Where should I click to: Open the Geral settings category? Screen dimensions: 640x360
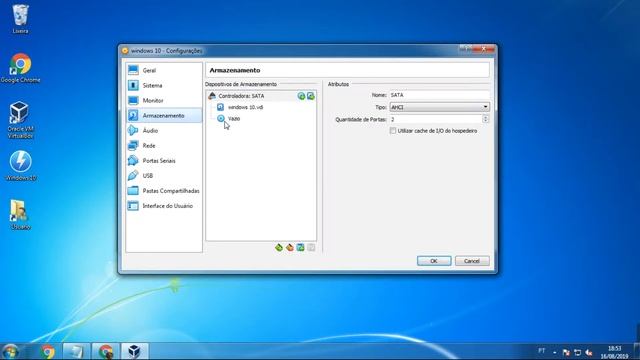click(164, 70)
